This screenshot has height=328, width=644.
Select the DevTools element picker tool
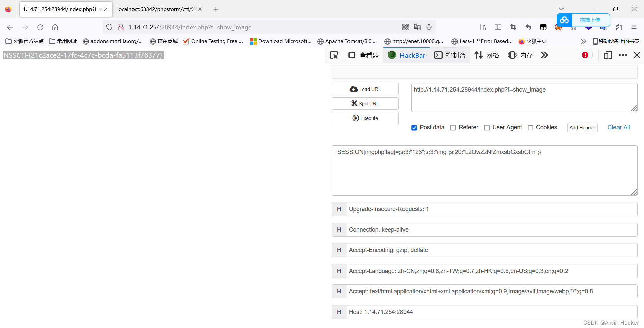pos(334,55)
